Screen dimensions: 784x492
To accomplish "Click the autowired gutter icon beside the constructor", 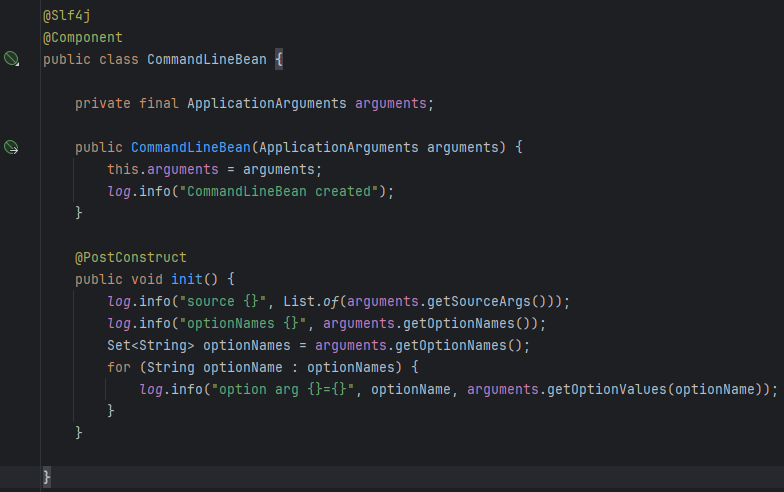I will coord(11,147).
